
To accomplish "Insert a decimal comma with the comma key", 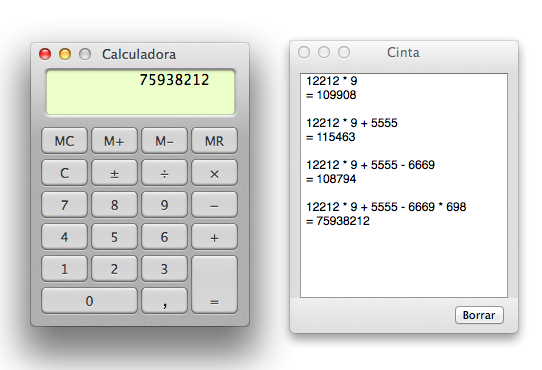I will pyautogui.click(x=165, y=301).
